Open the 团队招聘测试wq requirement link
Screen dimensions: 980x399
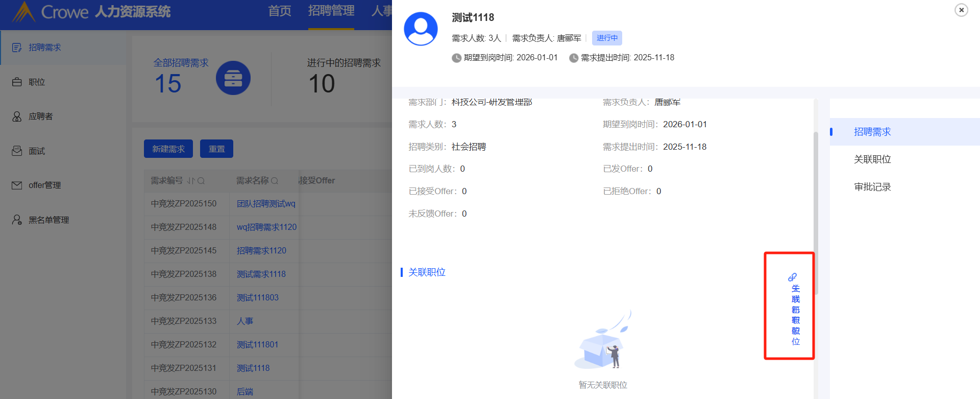(266, 204)
